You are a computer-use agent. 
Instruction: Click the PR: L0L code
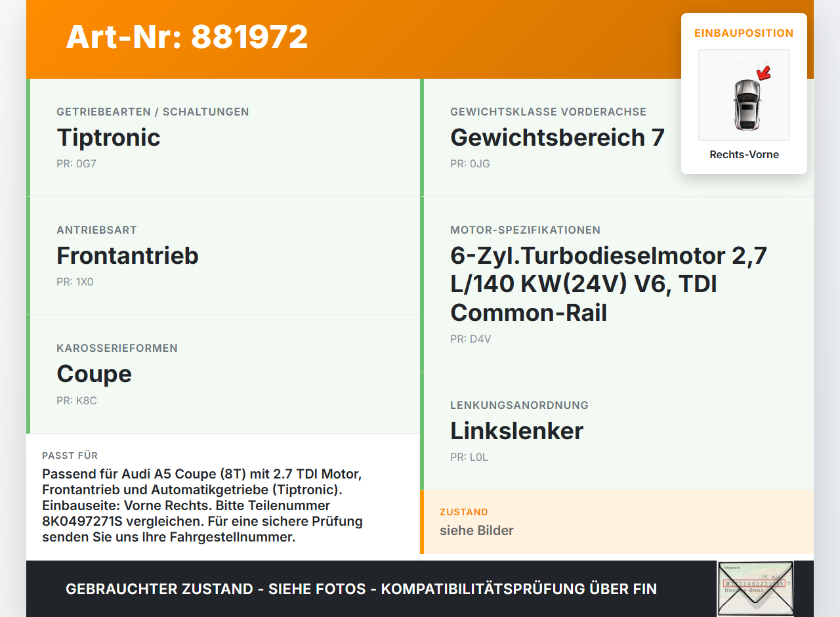pyautogui.click(x=469, y=457)
